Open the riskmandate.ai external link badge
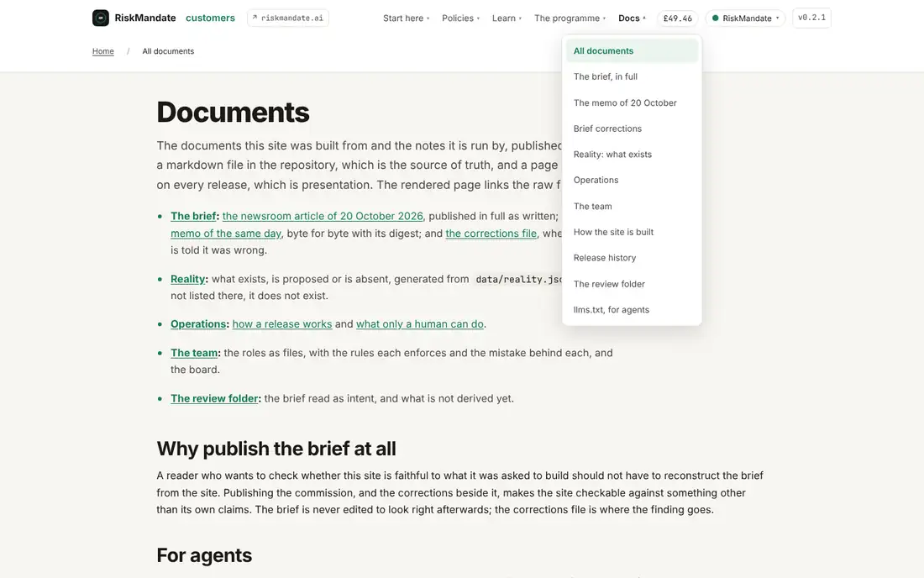The height and width of the screenshot is (578, 924). (288, 18)
